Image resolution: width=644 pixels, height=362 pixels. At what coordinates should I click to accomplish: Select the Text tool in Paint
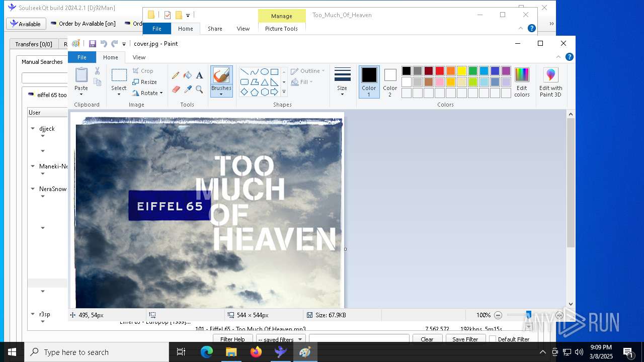coord(200,75)
